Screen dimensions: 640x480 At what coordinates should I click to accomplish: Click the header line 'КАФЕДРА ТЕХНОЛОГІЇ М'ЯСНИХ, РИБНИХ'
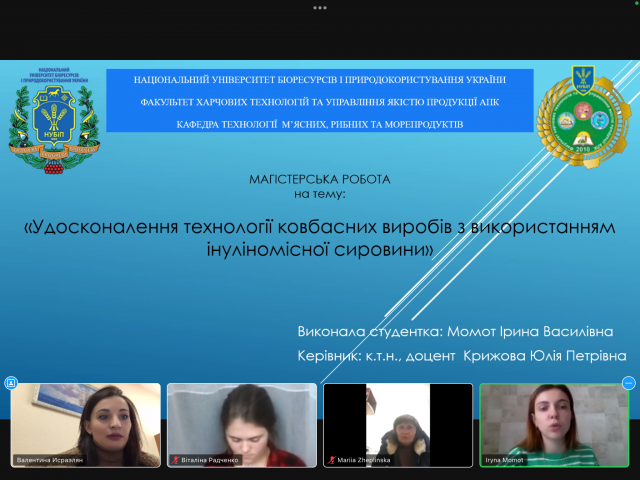tap(320, 124)
